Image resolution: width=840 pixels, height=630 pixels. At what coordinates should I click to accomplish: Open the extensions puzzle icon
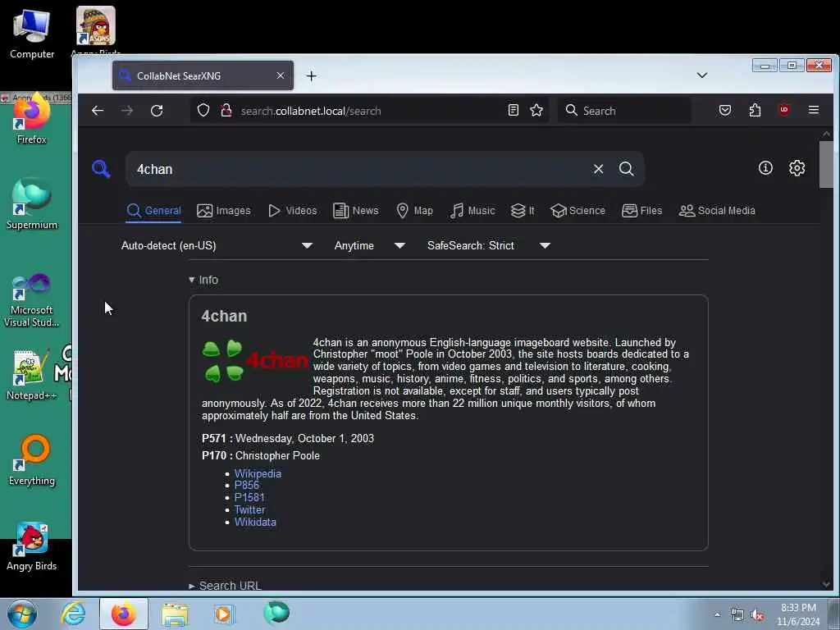point(755,111)
